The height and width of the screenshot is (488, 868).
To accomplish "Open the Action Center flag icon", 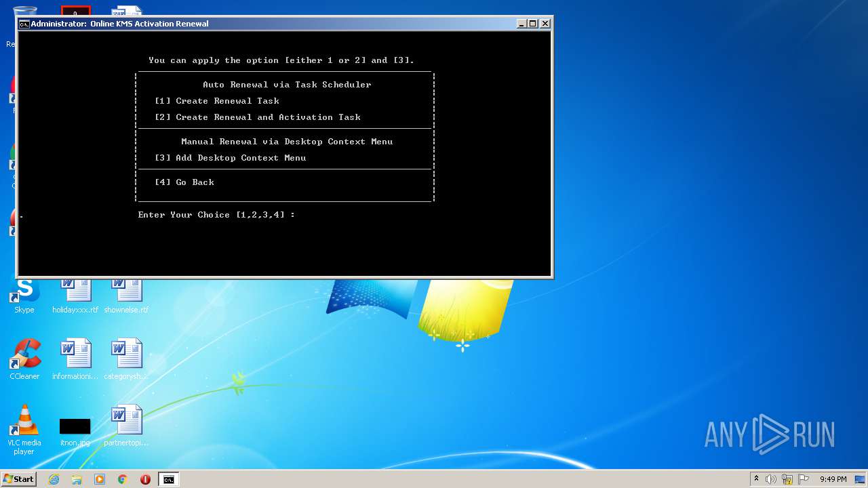I will pos(804,479).
